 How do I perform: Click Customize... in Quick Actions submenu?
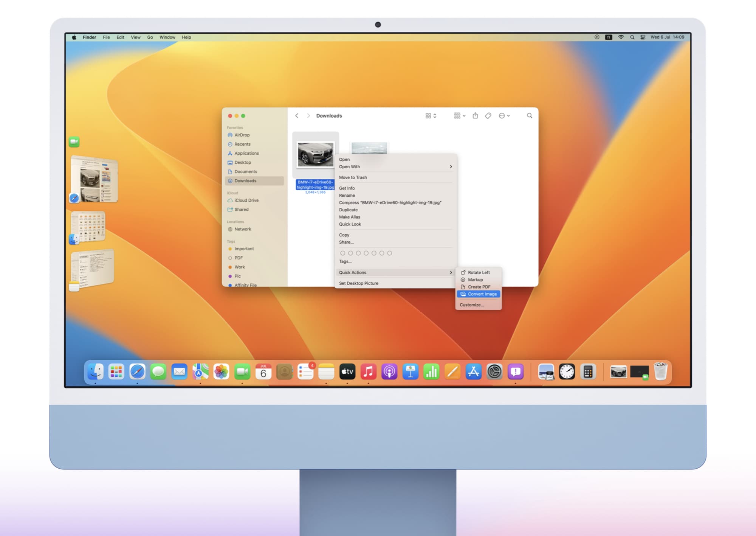471,305
